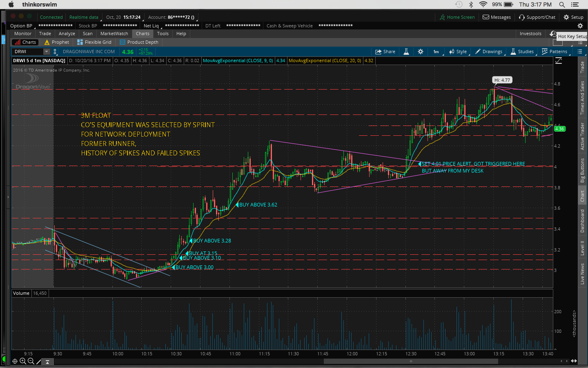Select the line drawing tool icon
Viewport: 588px width, 368px height.
coord(39,361)
